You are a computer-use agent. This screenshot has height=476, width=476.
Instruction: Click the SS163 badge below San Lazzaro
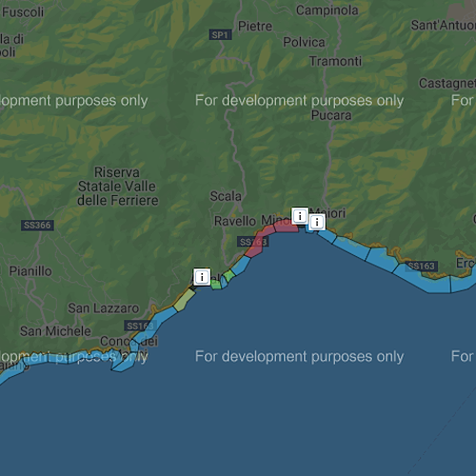coord(140,326)
